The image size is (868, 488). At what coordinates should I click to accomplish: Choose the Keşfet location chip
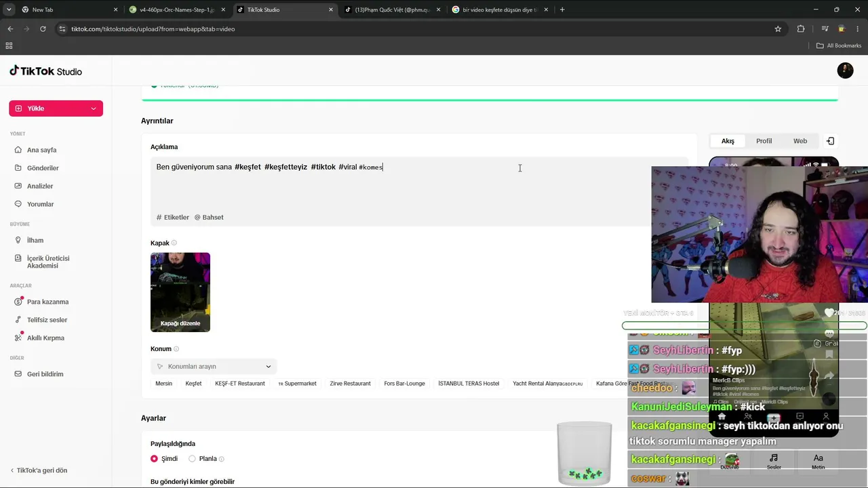pyautogui.click(x=193, y=384)
